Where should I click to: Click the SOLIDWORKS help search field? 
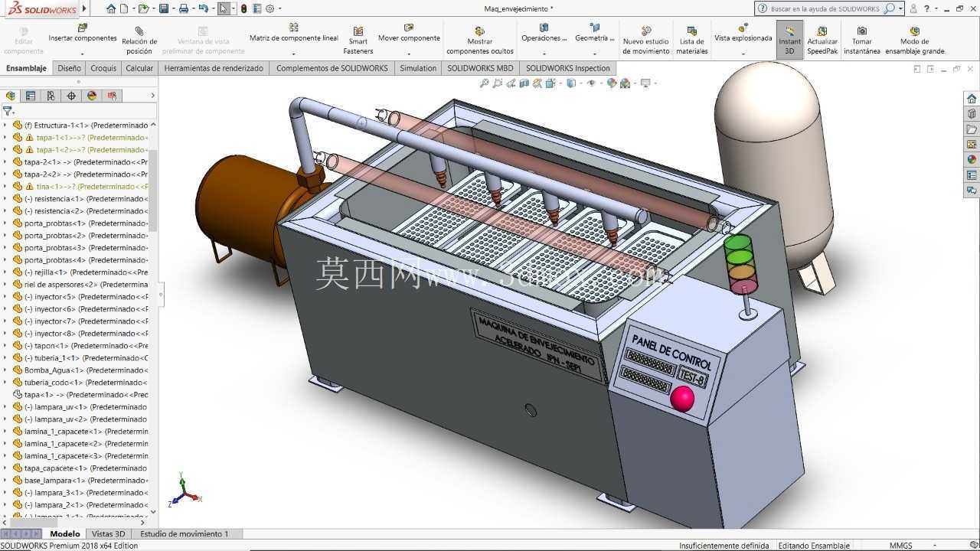point(825,8)
